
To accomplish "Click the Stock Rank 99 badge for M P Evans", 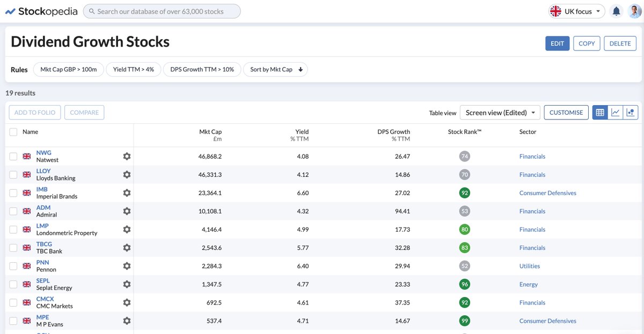I will point(464,321).
